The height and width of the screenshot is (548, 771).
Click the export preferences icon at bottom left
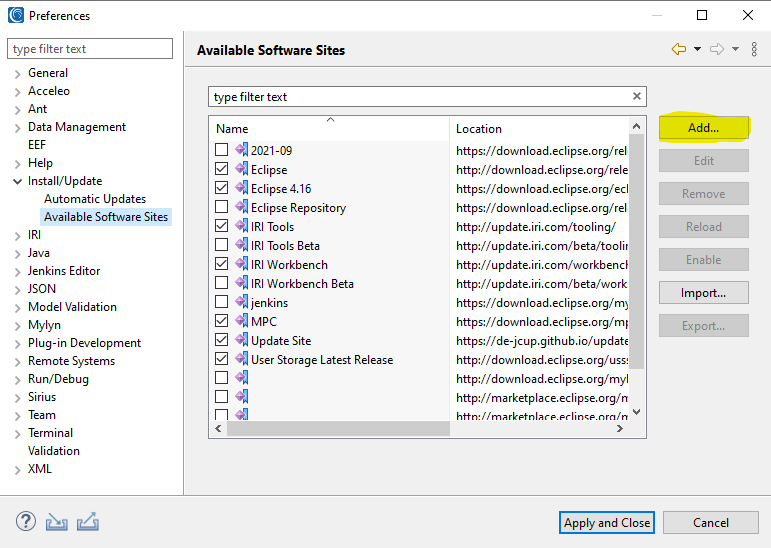(88, 522)
